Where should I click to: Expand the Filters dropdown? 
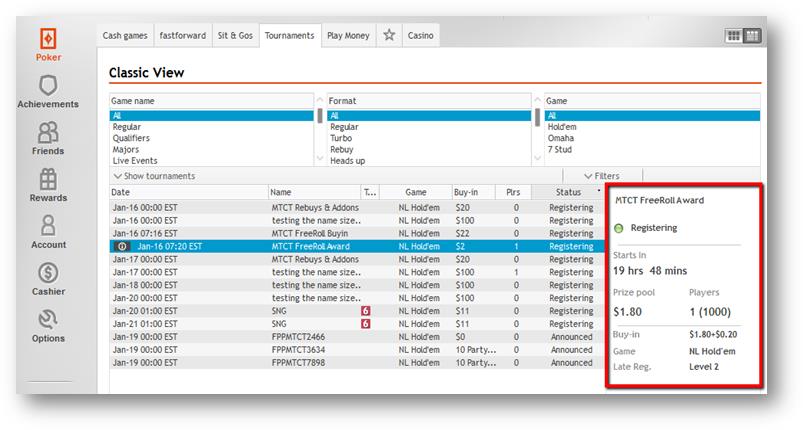[602, 176]
